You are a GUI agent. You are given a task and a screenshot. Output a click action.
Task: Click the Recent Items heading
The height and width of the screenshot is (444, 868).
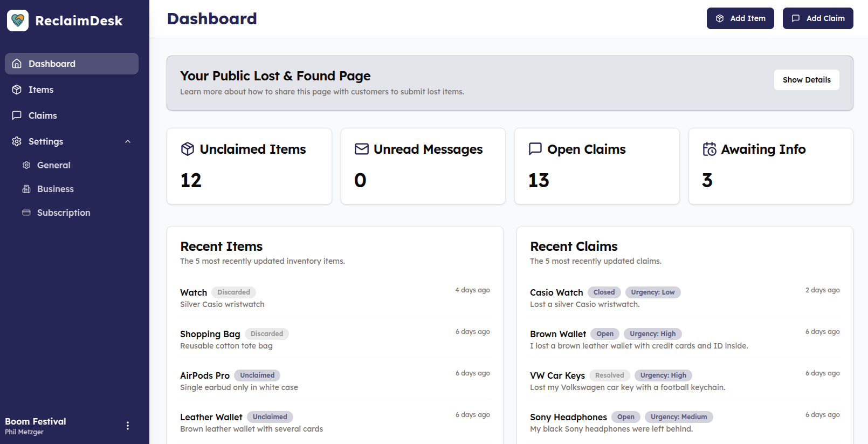pos(222,247)
